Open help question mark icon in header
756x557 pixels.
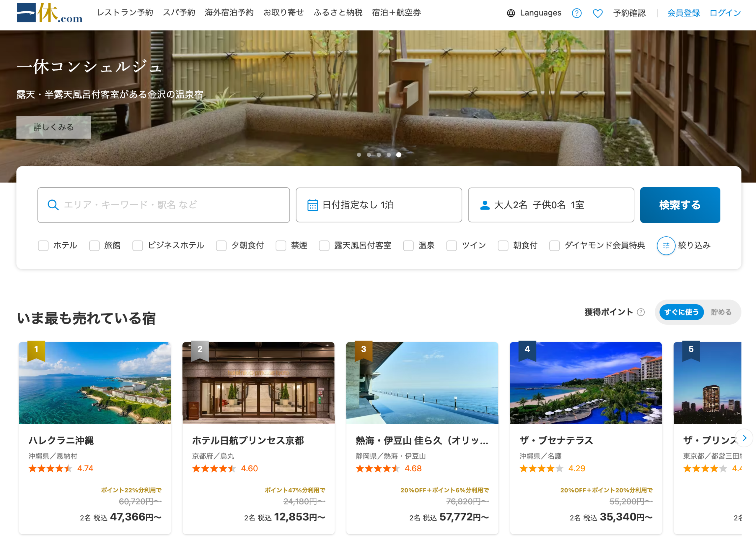click(576, 13)
